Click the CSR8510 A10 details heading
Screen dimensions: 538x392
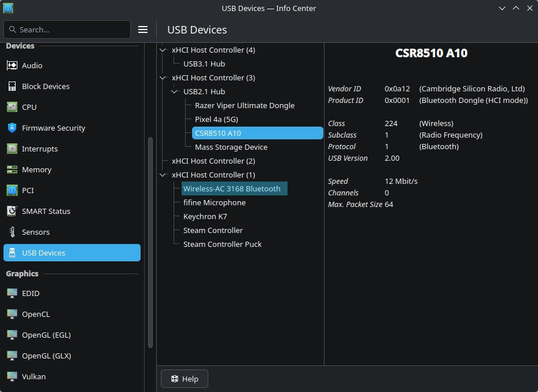coord(432,53)
